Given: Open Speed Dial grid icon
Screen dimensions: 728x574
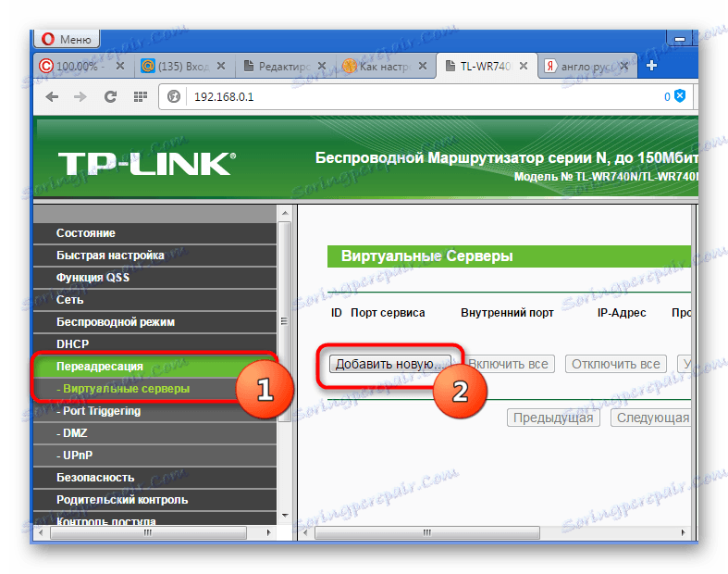Looking at the screenshot, I should [141, 96].
